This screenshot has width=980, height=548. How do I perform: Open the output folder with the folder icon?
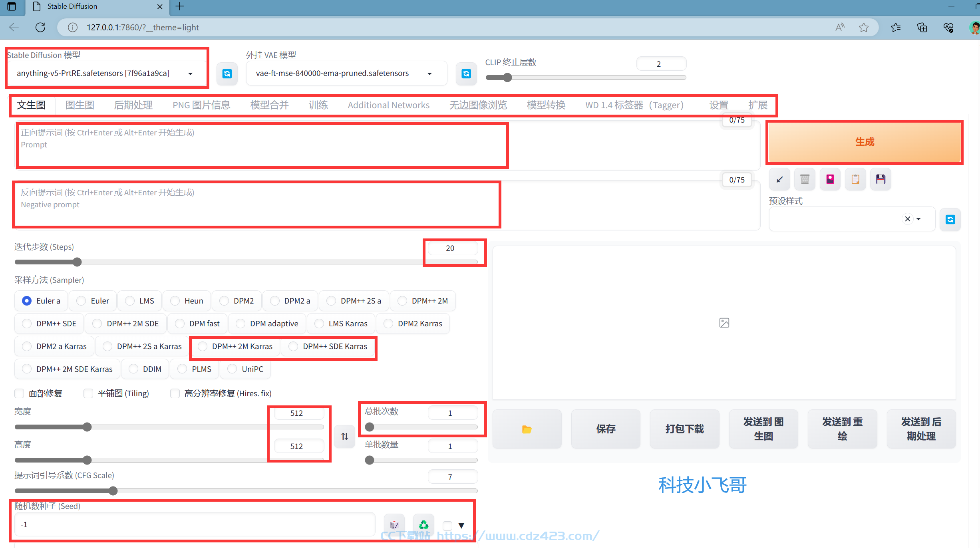tap(527, 429)
